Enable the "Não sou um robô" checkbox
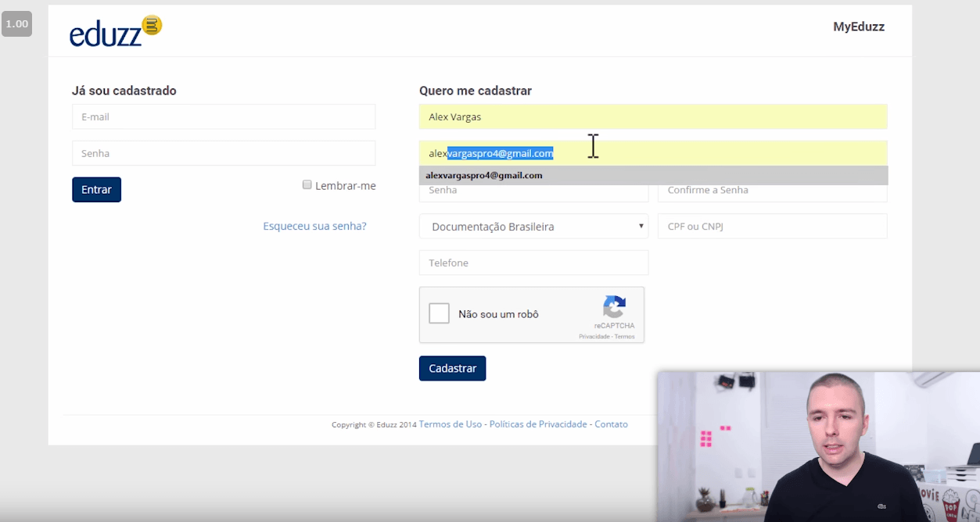The height and width of the screenshot is (522, 980). pos(439,313)
